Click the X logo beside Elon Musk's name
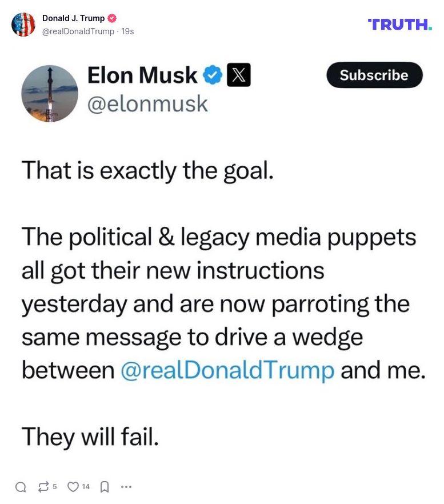The image size is (444, 504). (x=240, y=75)
